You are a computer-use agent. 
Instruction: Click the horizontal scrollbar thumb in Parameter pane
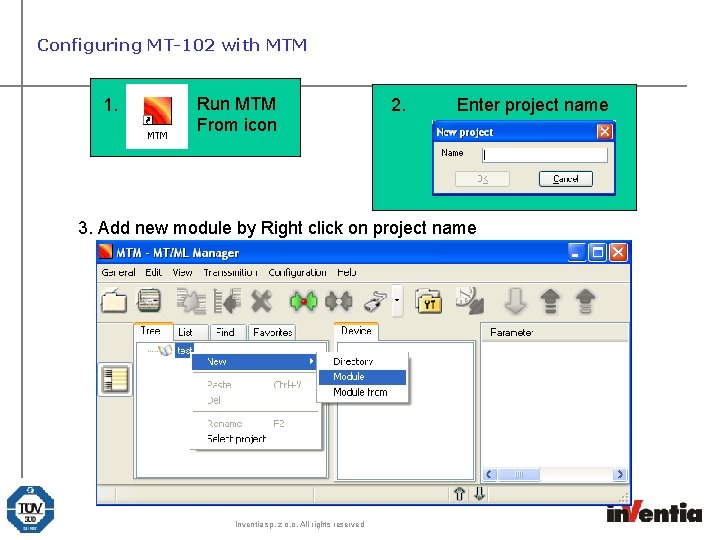(519, 474)
